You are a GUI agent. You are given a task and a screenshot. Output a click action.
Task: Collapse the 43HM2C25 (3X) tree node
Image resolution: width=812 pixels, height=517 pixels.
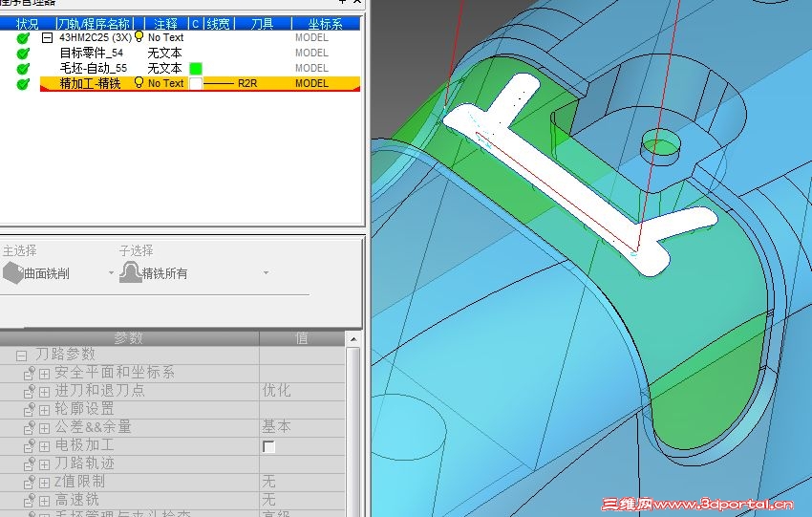pos(47,37)
